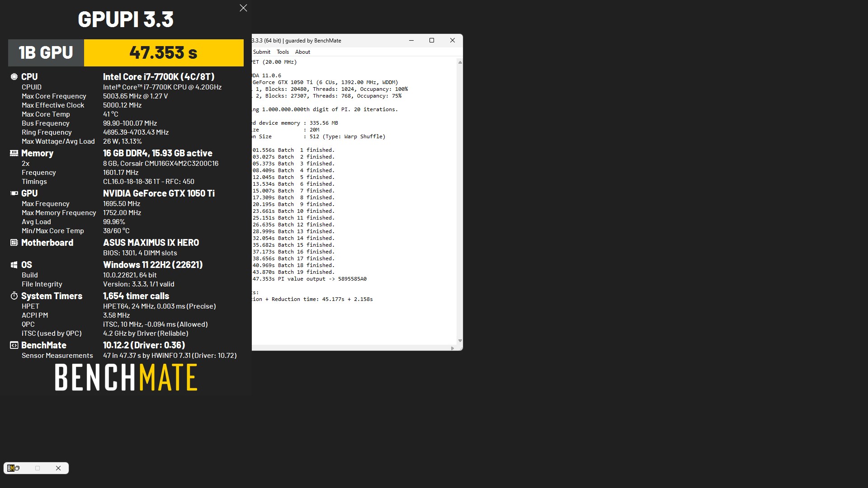Viewport: 868px width, 488px height.
Task: Click the 5003.65 MHz @ 1.27 V value
Action: click(136, 96)
